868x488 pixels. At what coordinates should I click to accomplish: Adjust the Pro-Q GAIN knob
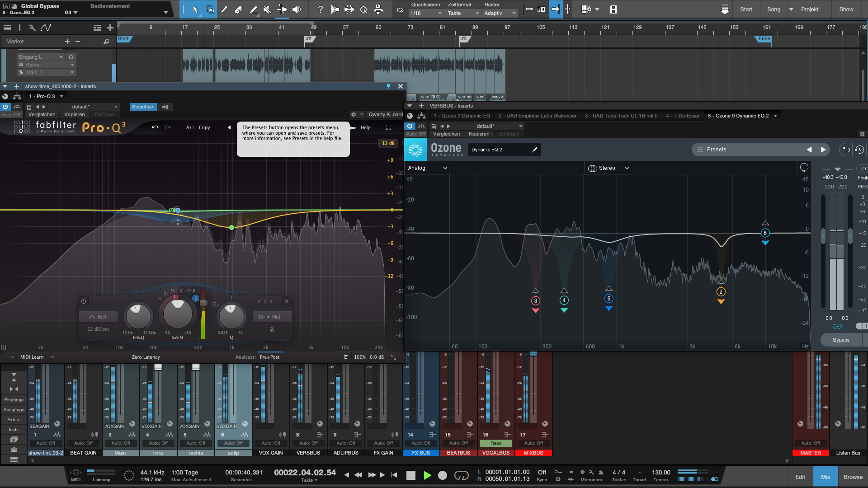point(177,314)
